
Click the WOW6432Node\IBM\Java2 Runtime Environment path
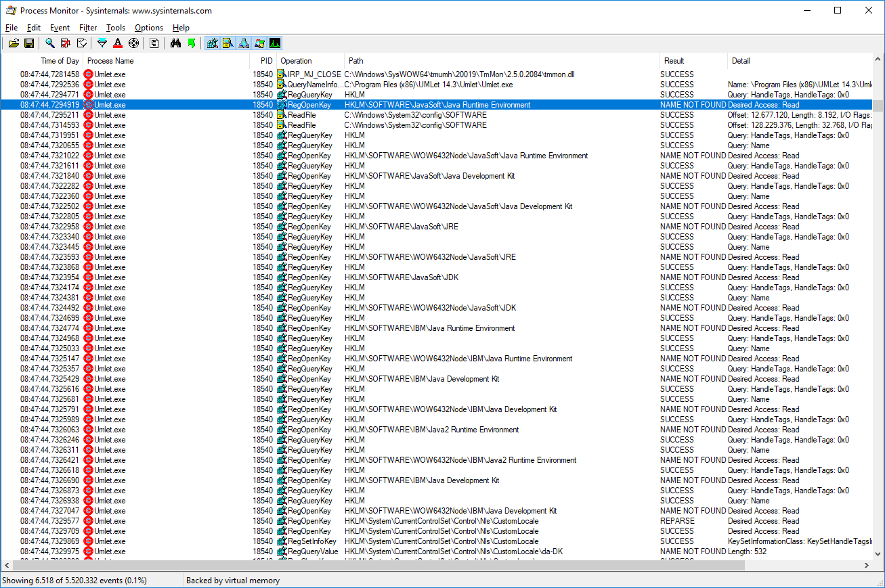(x=460, y=460)
